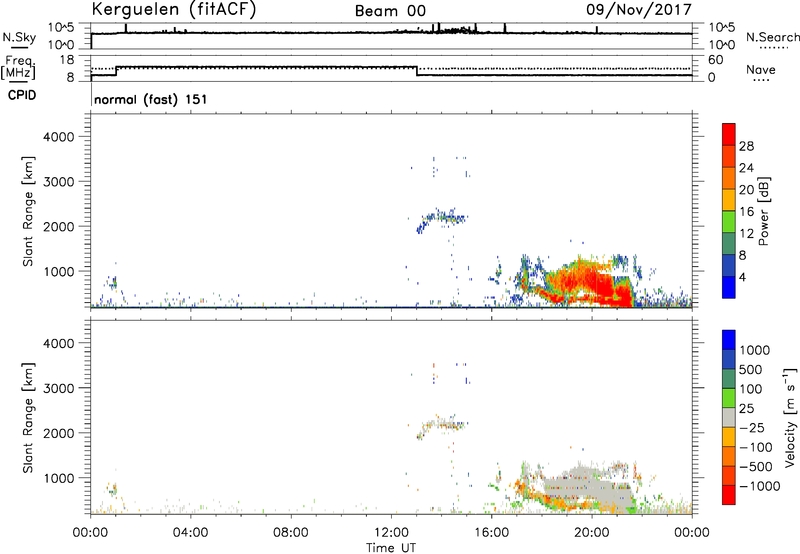800x554 pixels.
Task: Click the '-1000' velocity colorbar tick label
Action: coord(760,486)
